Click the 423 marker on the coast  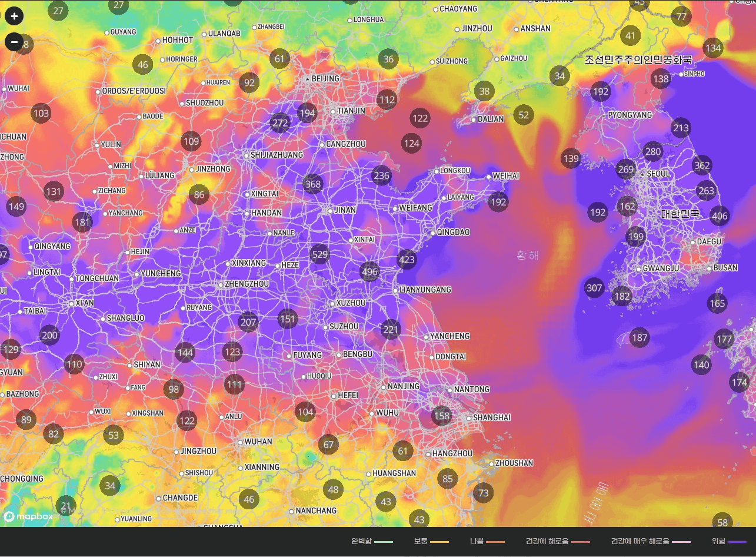pyautogui.click(x=407, y=259)
